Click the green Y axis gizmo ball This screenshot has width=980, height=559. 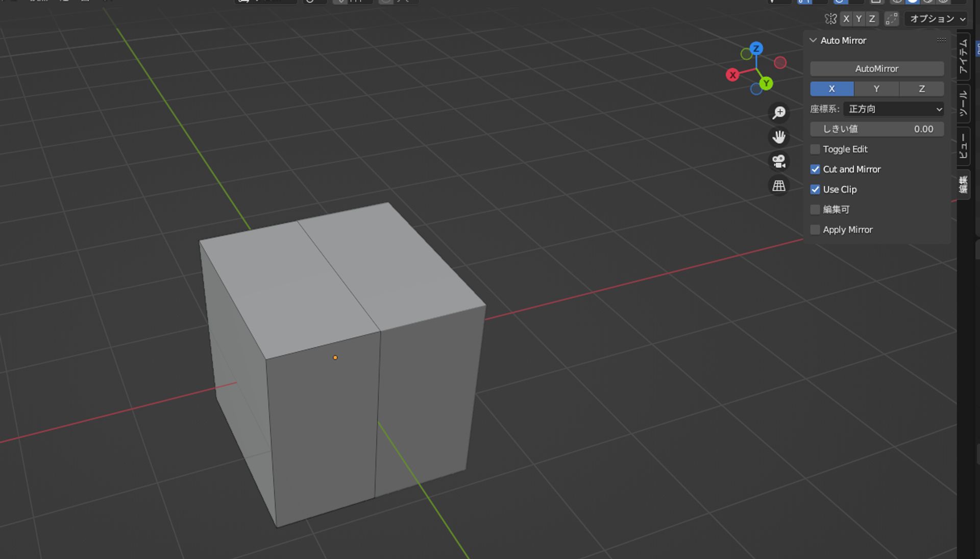coord(766,83)
